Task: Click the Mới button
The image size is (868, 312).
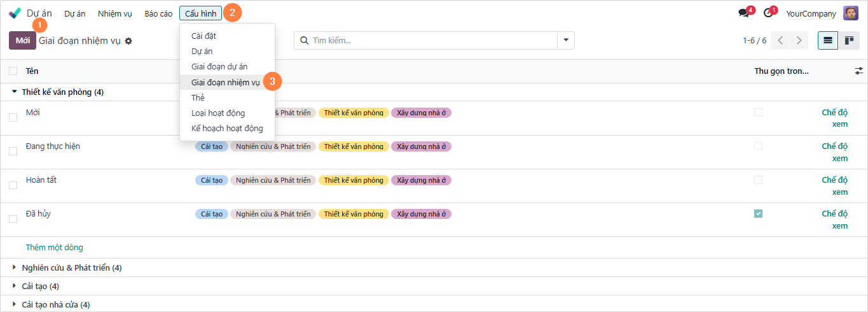Action: tap(22, 41)
